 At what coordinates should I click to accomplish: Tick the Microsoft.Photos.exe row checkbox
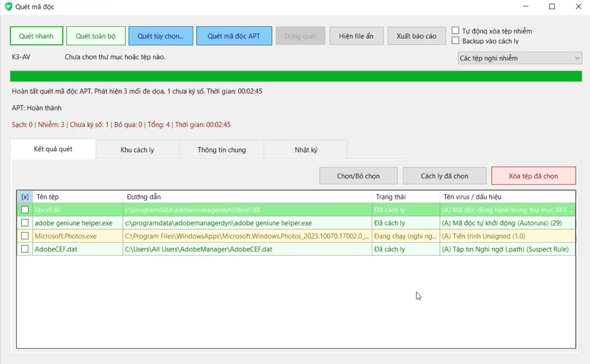(x=25, y=236)
